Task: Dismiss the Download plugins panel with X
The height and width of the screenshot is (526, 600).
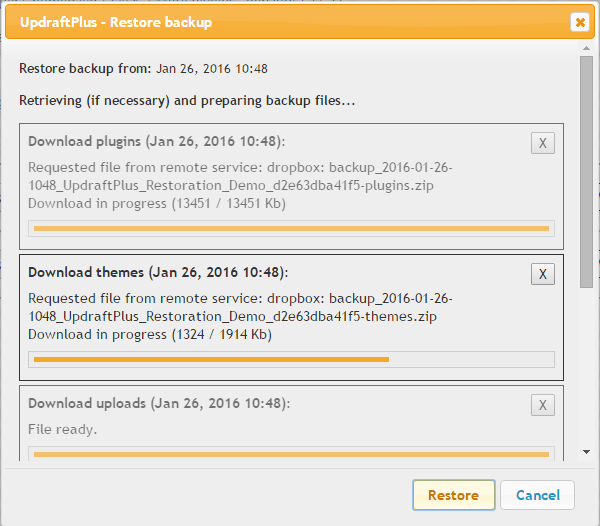Action: click(542, 143)
